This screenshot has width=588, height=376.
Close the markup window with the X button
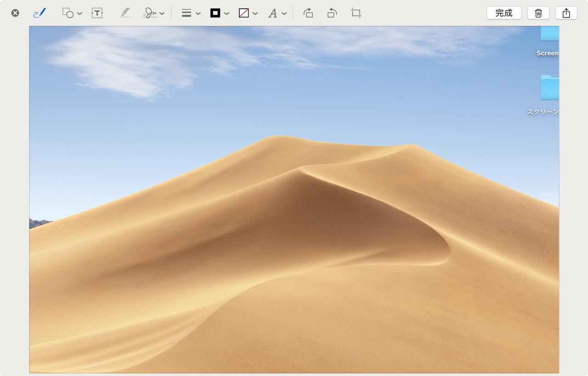(x=15, y=13)
